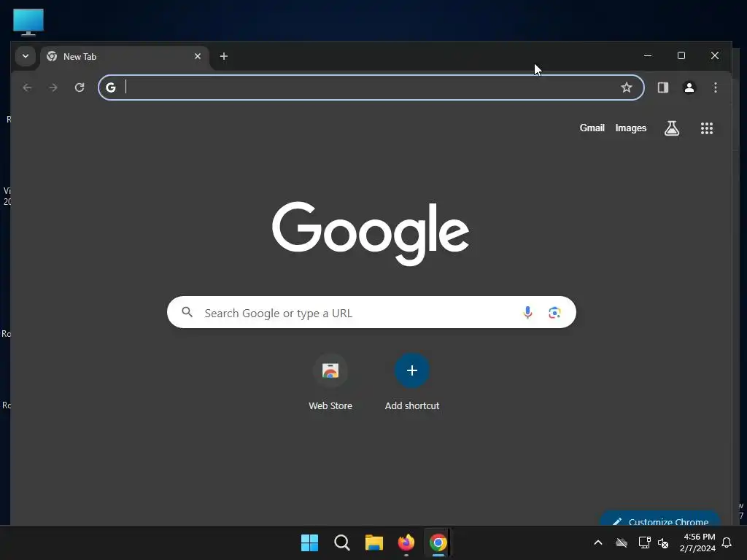This screenshot has width=747, height=560.
Task: Open the clock and date panel
Action: [x=697, y=542]
